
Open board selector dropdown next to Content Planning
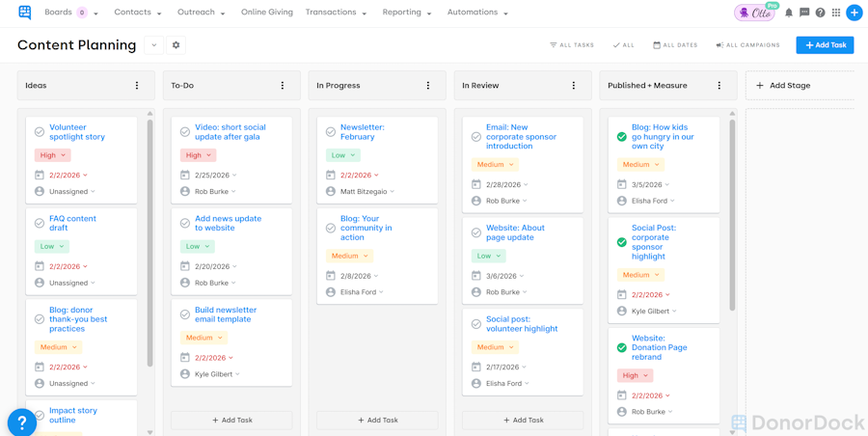(x=154, y=45)
